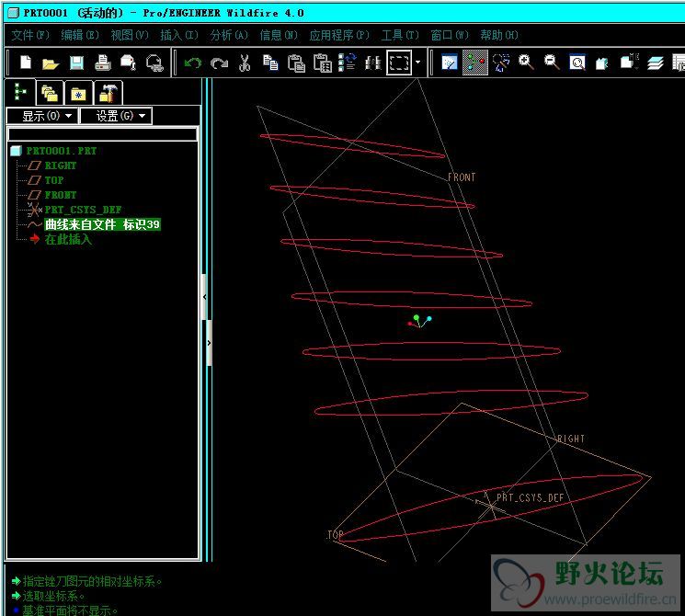The height and width of the screenshot is (616, 685).
Task: Open the 插入(I) menu
Action: click(x=179, y=35)
